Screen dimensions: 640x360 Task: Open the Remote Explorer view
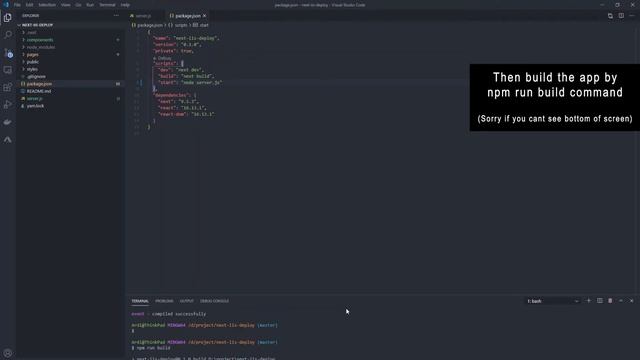7,70
